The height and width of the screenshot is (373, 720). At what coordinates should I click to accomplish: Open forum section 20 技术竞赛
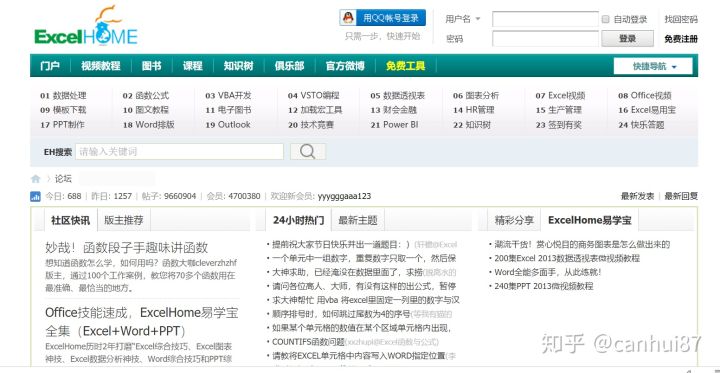(x=311, y=124)
